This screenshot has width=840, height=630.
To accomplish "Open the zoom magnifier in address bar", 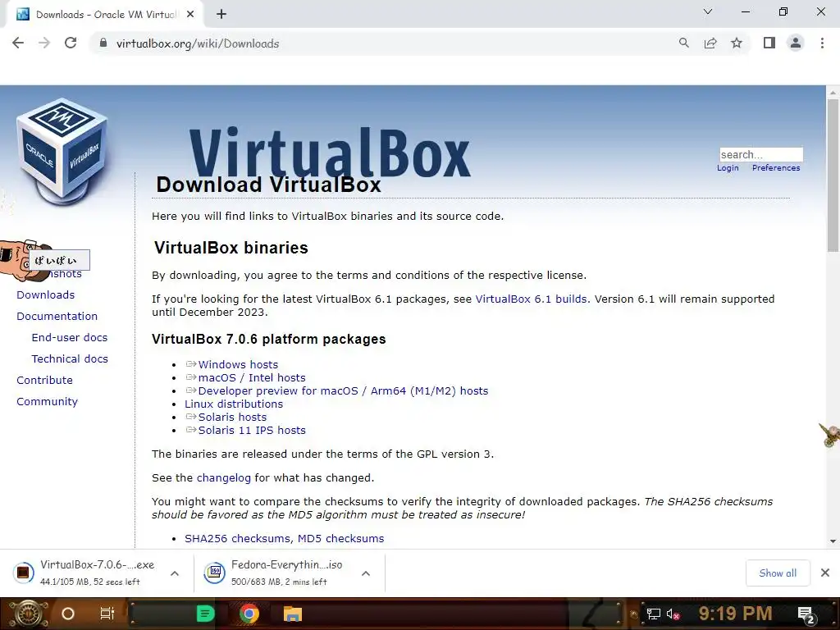I will click(683, 43).
